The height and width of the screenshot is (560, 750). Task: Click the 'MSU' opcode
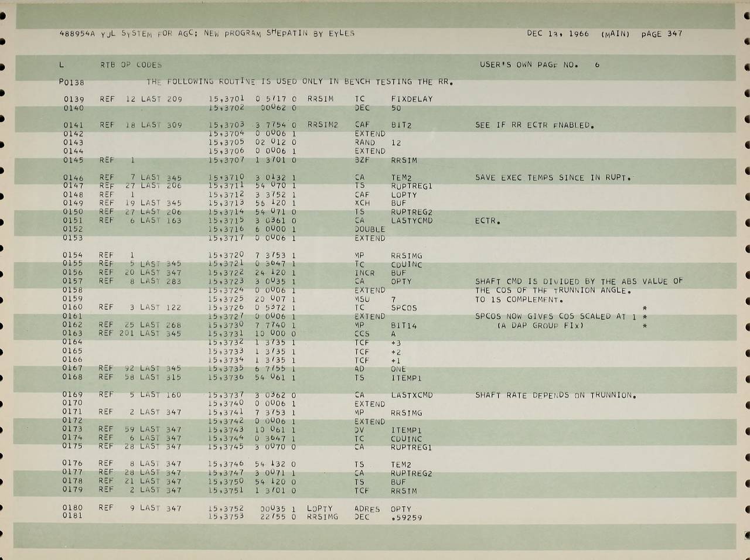[362, 299]
